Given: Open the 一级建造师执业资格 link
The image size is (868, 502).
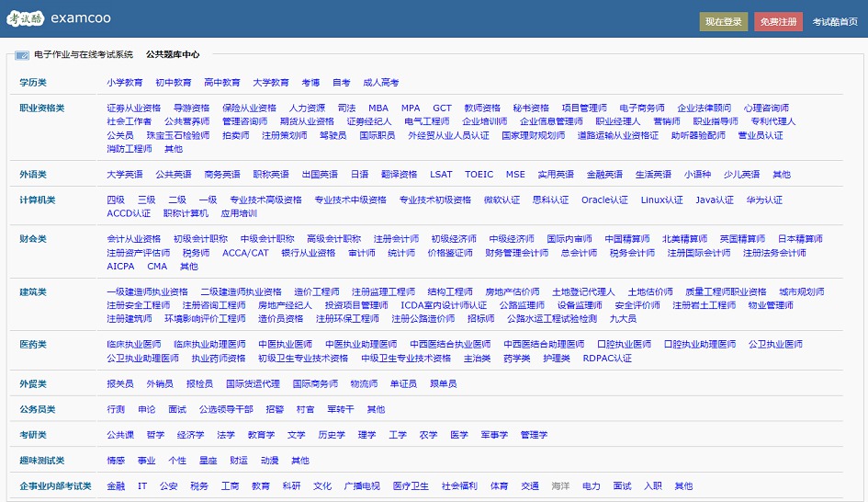Looking at the screenshot, I should click(147, 292).
